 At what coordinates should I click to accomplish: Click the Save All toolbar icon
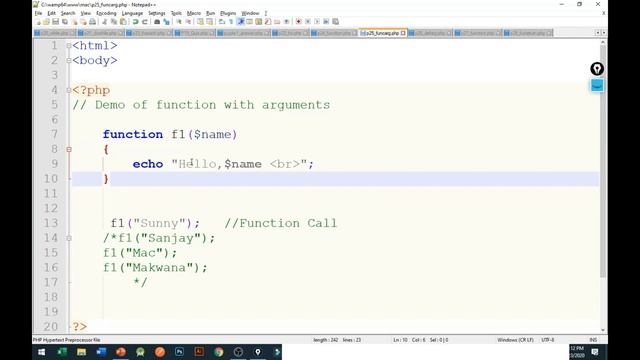65,22
